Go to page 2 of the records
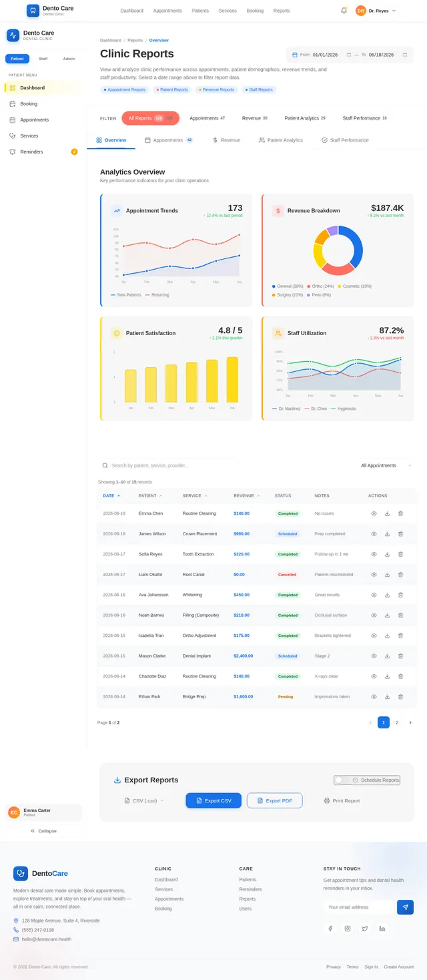427x980 pixels. click(x=397, y=722)
